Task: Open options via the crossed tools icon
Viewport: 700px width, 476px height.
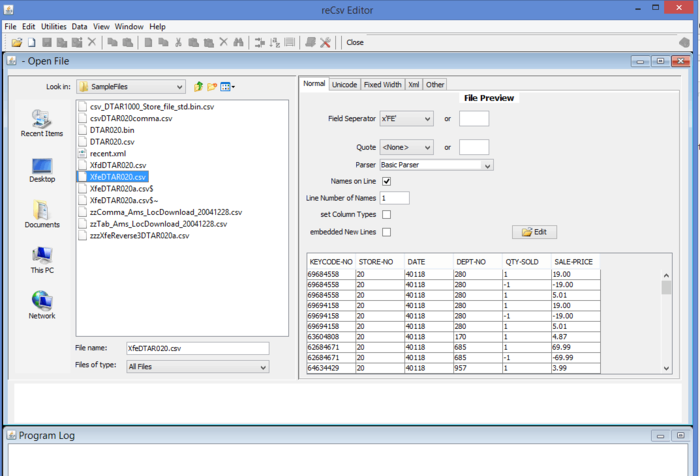Action: (x=325, y=42)
